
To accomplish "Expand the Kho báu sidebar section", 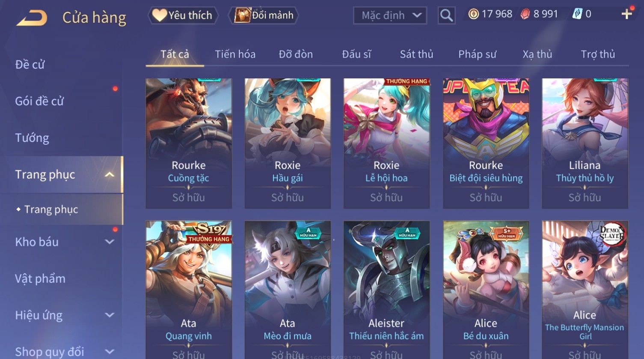I will 110,242.
